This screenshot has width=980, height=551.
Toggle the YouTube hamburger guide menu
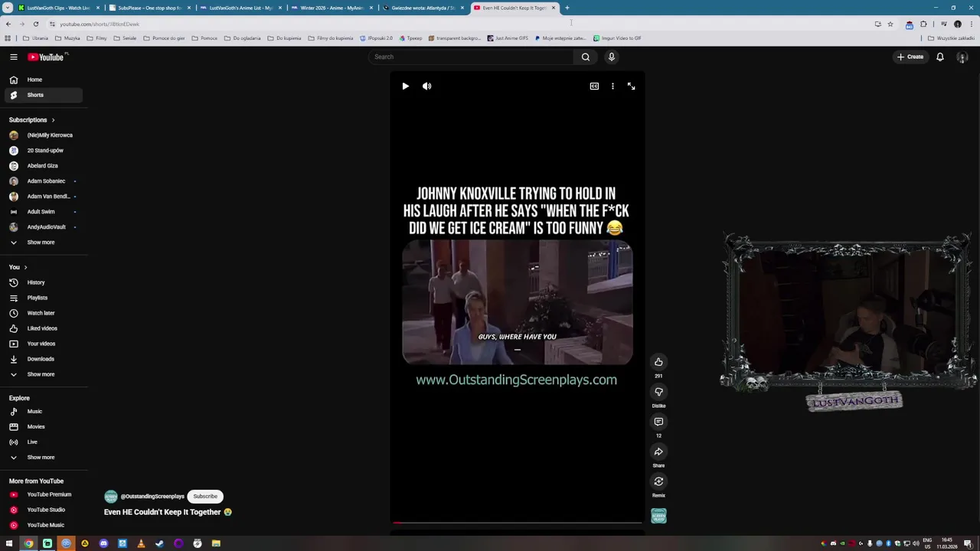[x=14, y=57]
